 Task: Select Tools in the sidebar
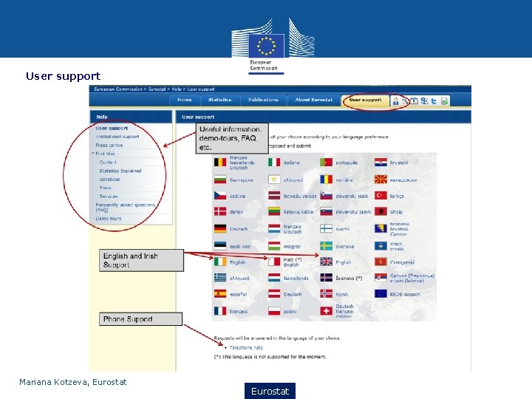(x=105, y=188)
